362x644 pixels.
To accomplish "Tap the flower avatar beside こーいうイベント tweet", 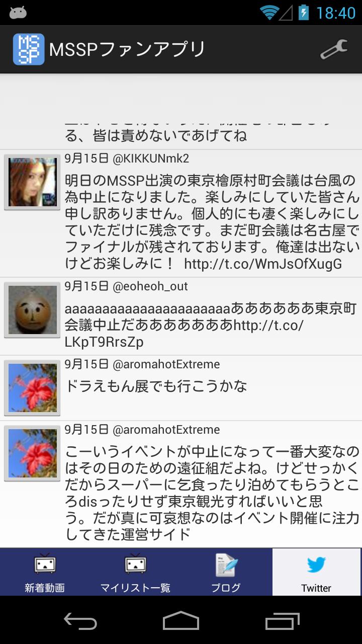I will 32,453.
